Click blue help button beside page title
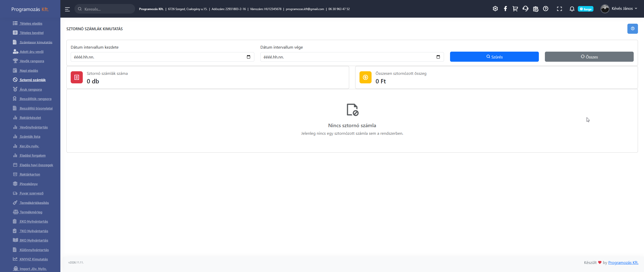644x272 pixels. click(x=632, y=29)
